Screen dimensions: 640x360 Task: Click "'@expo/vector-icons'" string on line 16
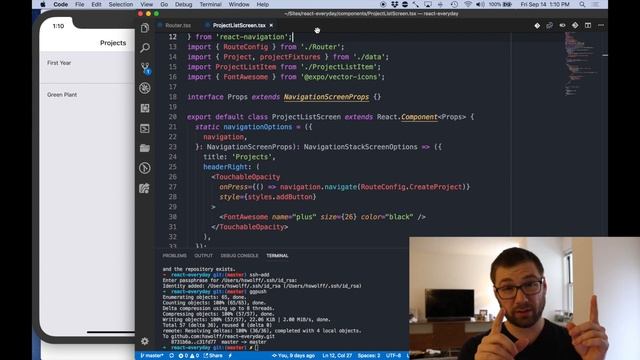tap(341, 77)
